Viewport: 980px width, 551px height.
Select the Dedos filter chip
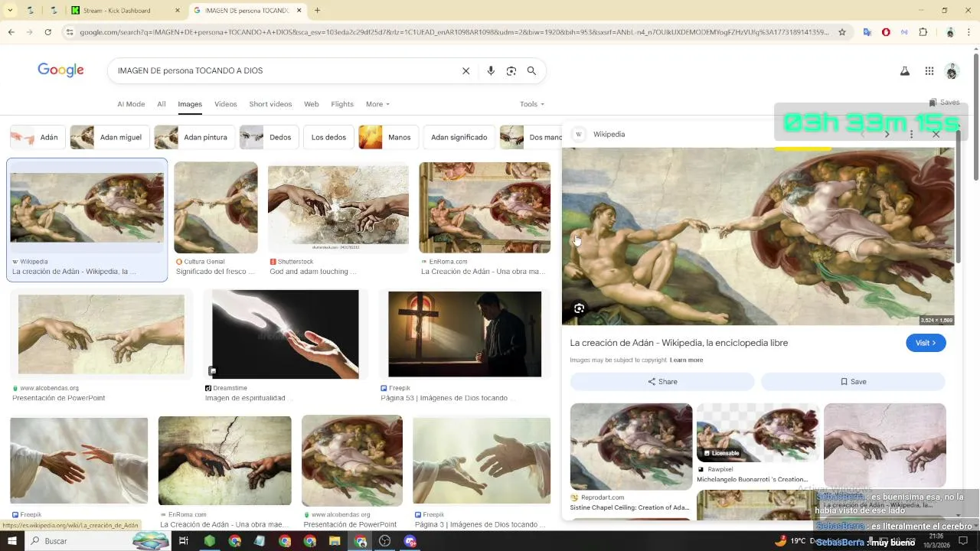[268, 138]
